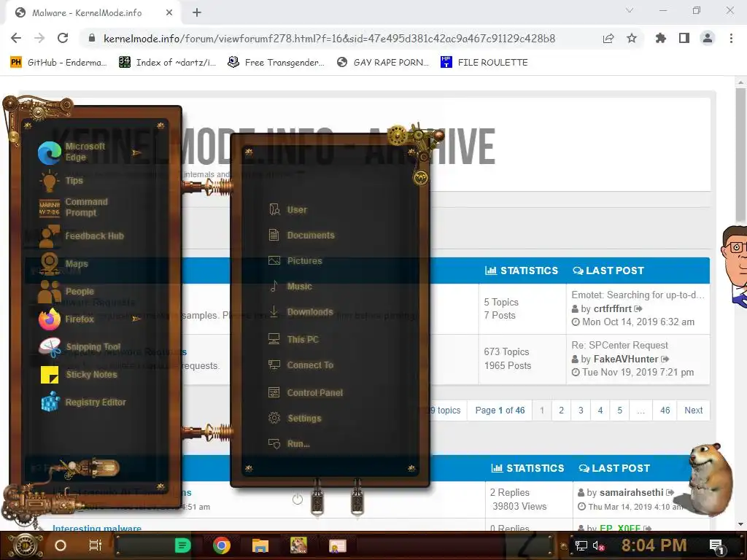Select Run... in start panel
This screenshot has width=747, height=560.
(x=290, y=443)
